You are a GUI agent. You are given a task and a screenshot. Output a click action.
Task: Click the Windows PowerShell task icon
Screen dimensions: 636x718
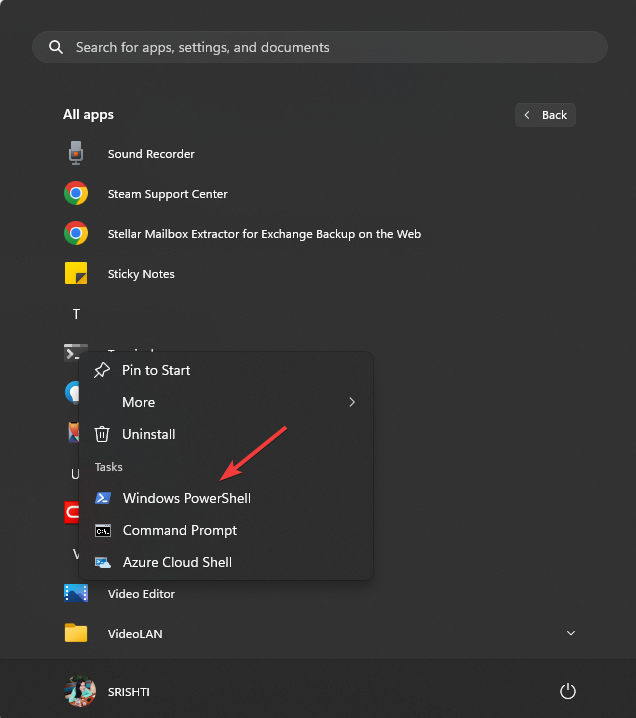click(103, 498)
